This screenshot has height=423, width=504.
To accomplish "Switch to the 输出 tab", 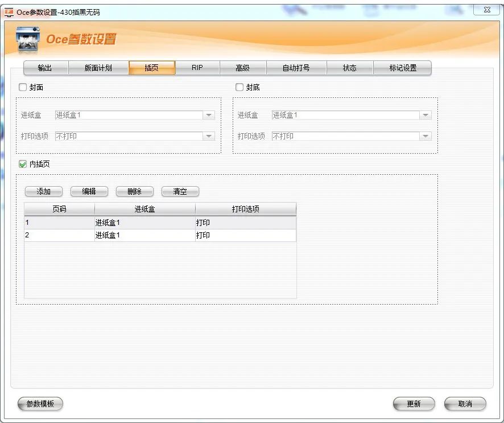I will [x=46, y=68].
